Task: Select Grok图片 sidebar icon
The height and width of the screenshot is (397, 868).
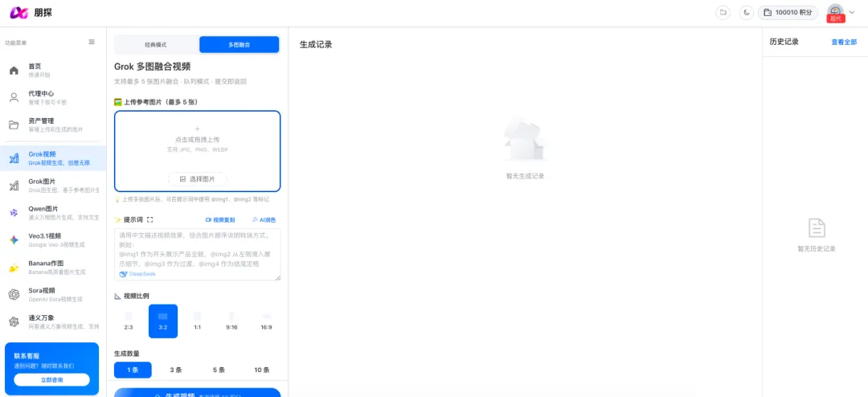Action: 14,186
